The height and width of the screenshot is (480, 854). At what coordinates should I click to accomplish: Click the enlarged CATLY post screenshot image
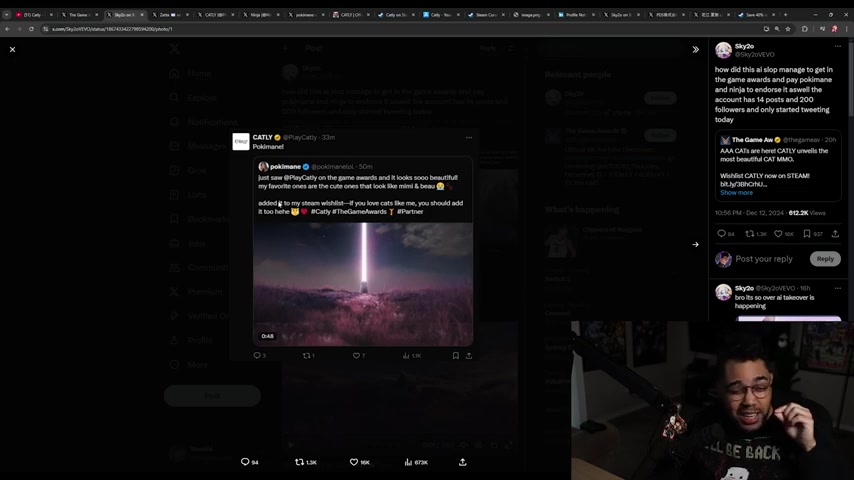[x=355, y=245]
